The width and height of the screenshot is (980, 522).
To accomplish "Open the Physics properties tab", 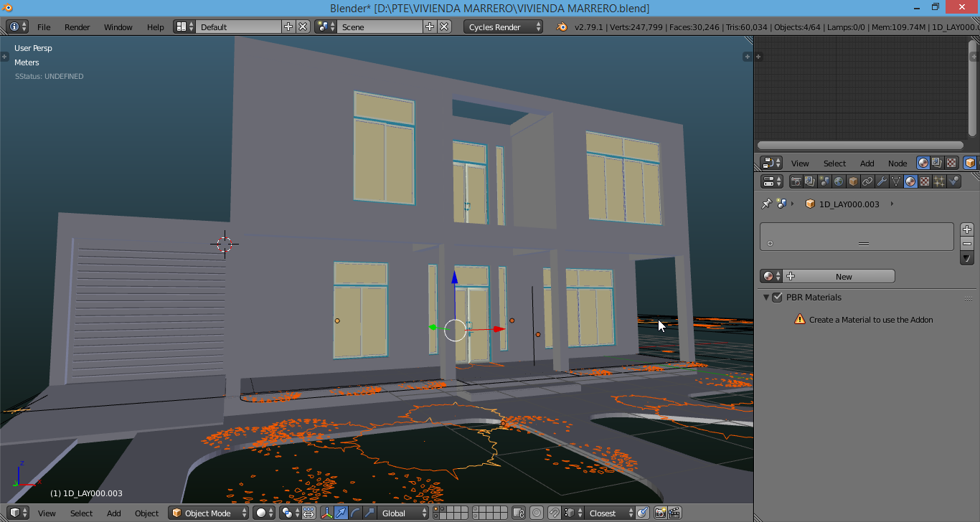I will [x=953, y=181].
